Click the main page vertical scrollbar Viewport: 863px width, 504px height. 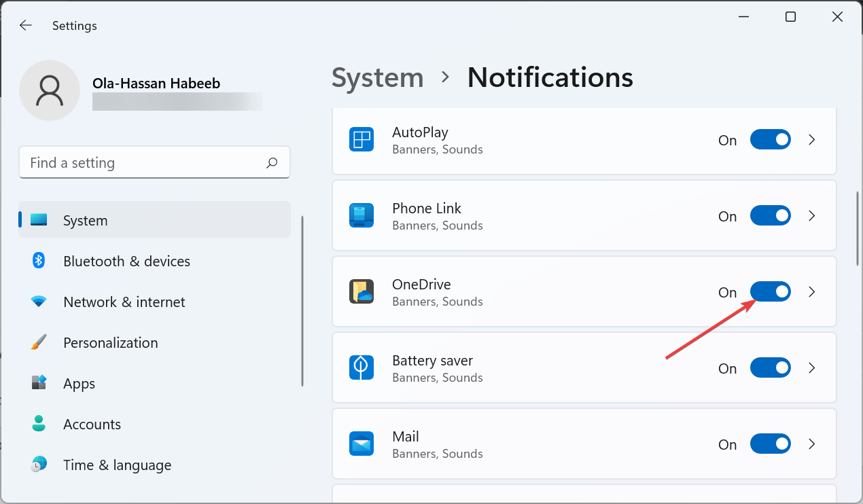[x=858, y=229]
